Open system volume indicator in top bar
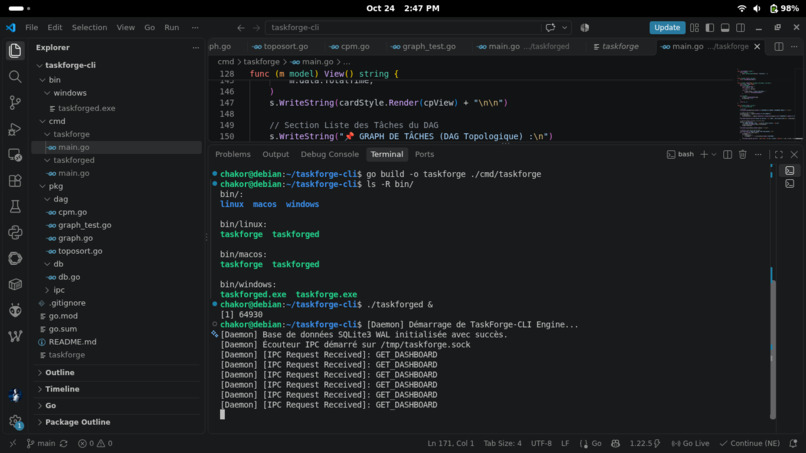The width and height of the screenshot is (806, 453). click(x=757, y=9)
